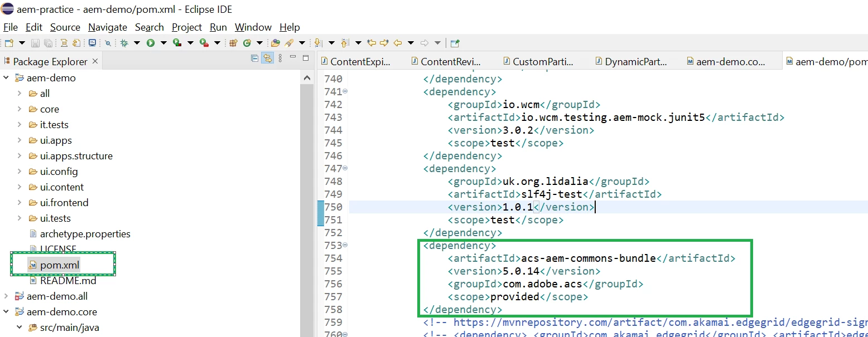Click line number 750 in the gutter
The image size is (868, 337).
coord(333,207)
